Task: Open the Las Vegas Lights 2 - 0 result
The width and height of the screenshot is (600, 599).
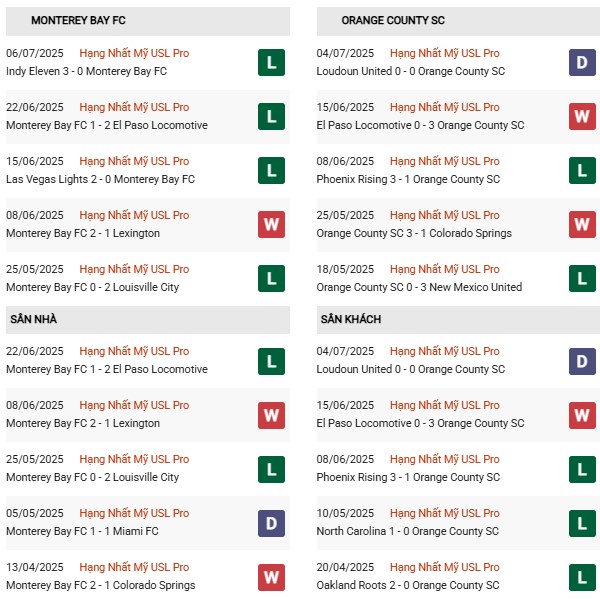Action: point(100,180)
